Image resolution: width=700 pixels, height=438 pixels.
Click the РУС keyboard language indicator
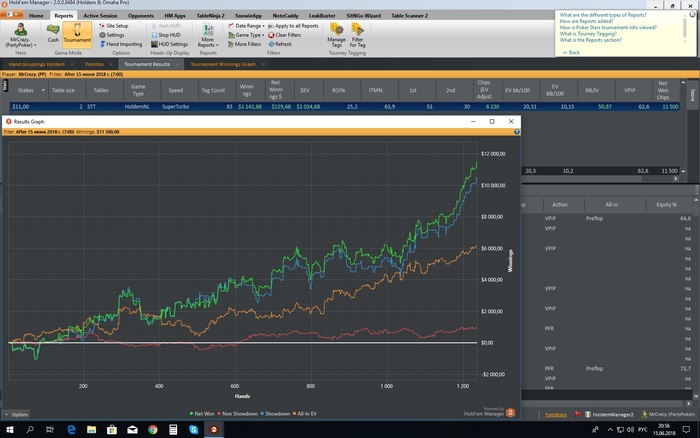(642, 430)
